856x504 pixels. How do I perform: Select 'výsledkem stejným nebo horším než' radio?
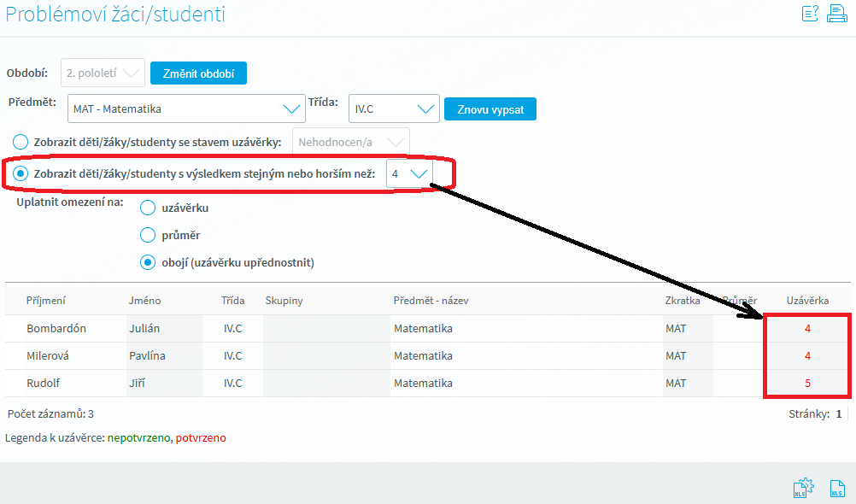click(21, 173)
